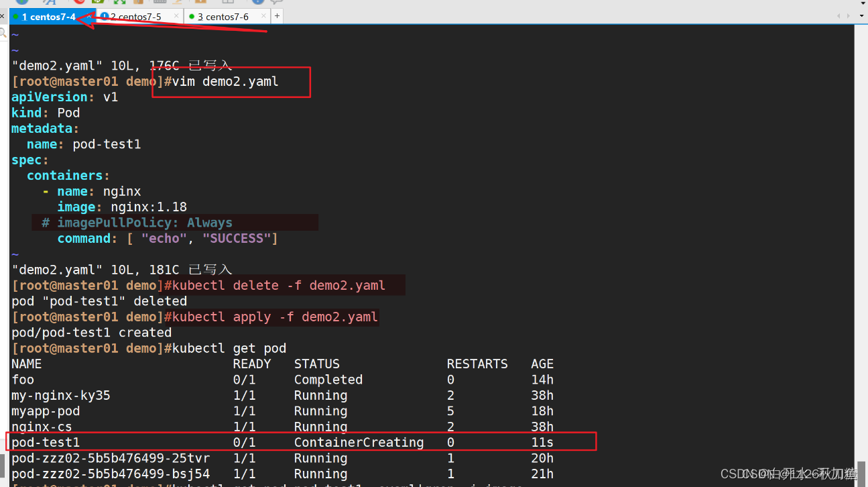Image resolution: width=868 pixels, height=487 pixels.
Task: Click the '"demo2.yaml" 10L, 181C' status line
Action: point(122,270)
